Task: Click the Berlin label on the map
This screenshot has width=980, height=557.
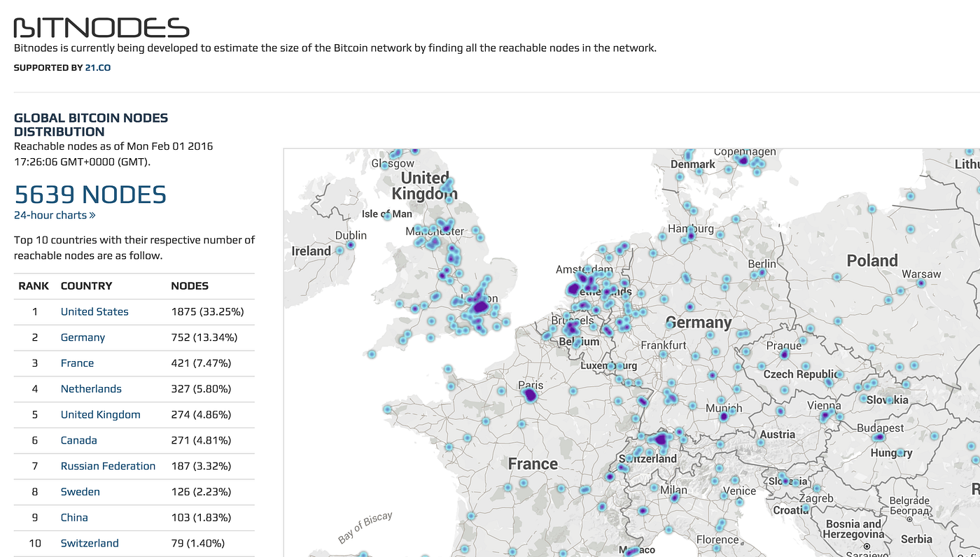Action: click(762, 264)
